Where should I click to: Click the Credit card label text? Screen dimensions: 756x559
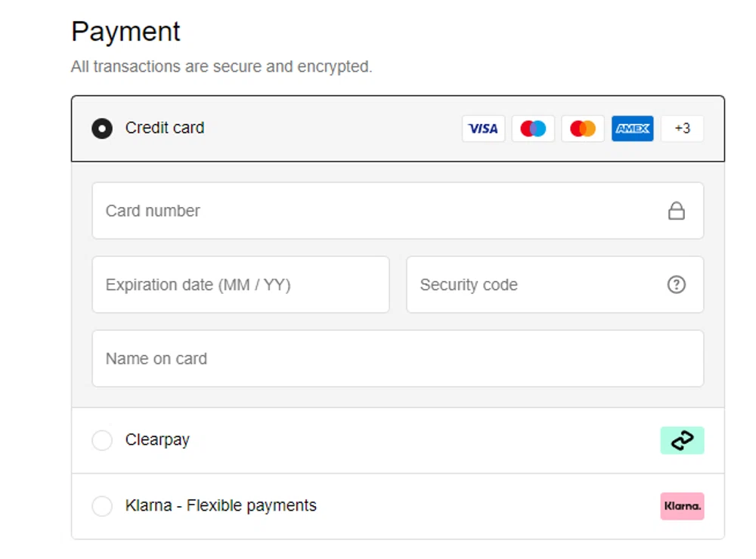164,128
